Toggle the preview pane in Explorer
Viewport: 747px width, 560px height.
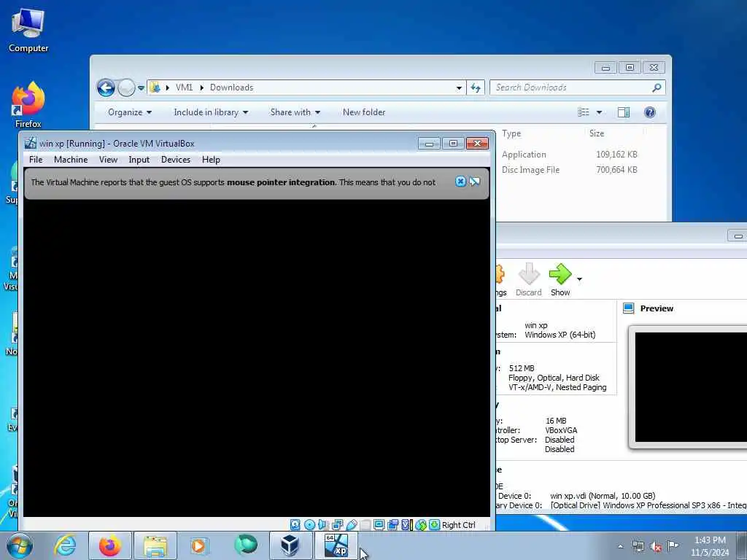(x=624, y=112)
